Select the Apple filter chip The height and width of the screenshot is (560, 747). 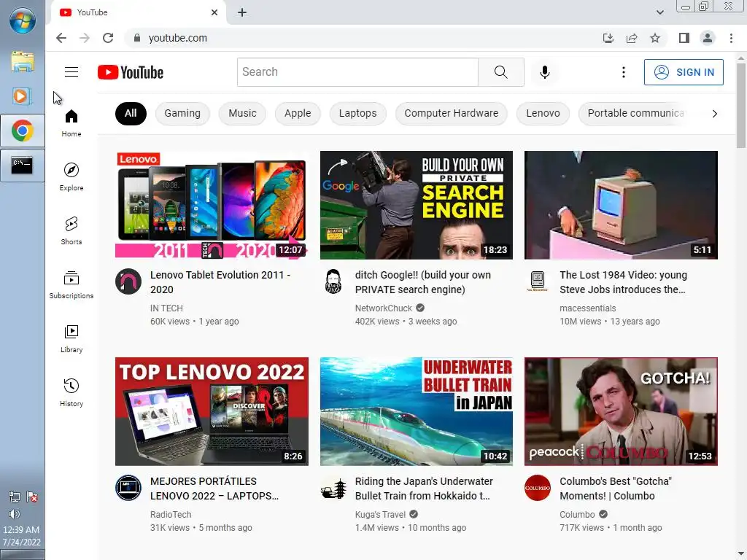298,113
